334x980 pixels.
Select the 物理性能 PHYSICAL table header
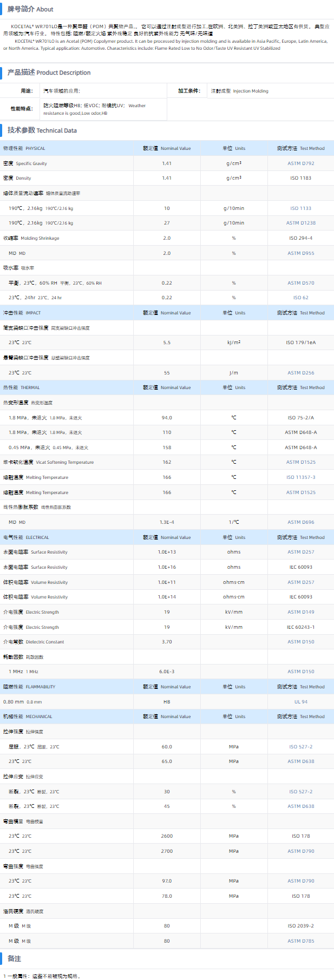pyautogui.click(x=24, y=148)
